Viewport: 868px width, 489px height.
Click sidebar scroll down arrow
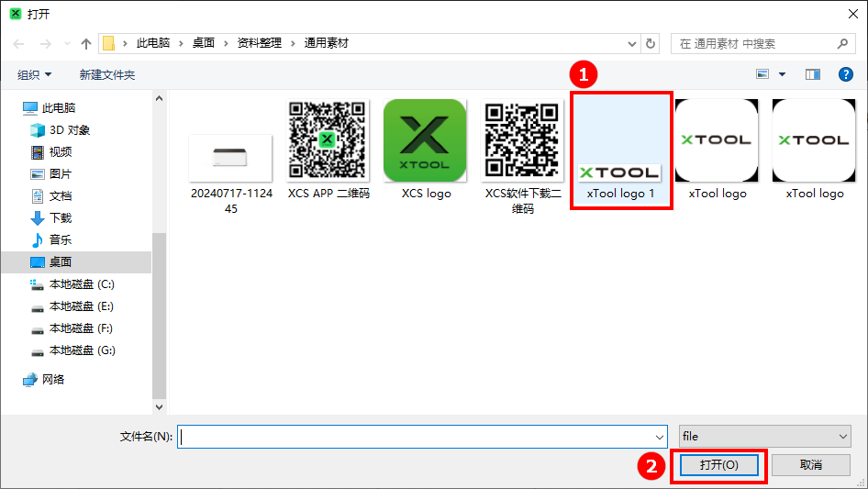point(159,407)
